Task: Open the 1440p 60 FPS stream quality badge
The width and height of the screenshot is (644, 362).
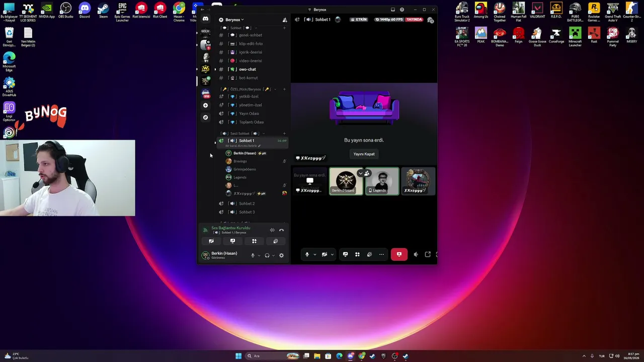Action: (389, 20)
